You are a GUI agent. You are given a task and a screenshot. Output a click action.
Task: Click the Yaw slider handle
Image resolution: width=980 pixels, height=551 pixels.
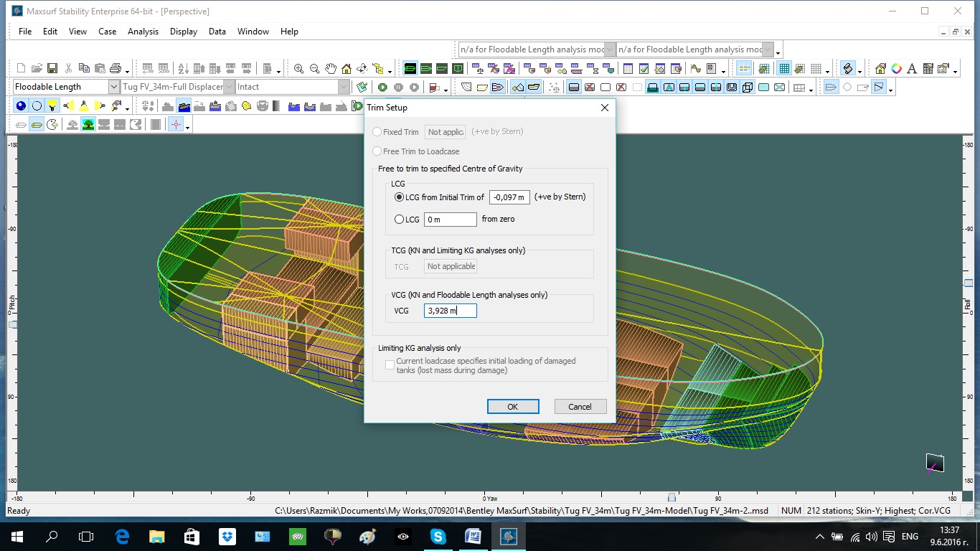coord(672,497)
